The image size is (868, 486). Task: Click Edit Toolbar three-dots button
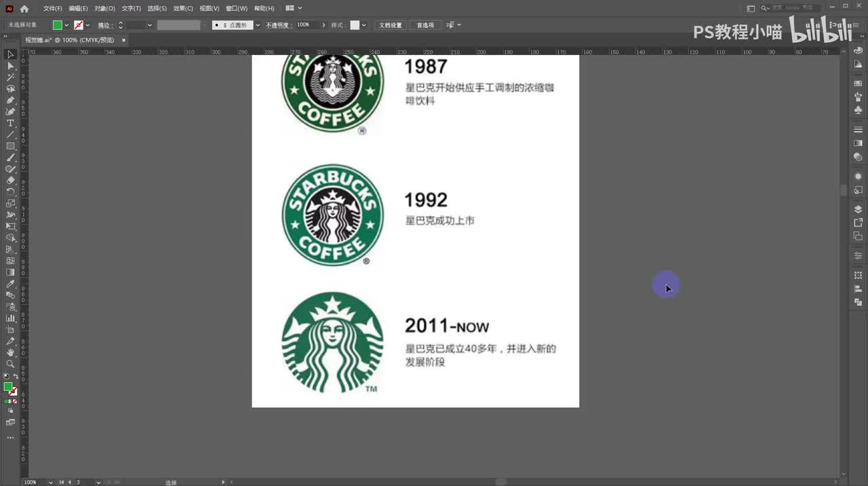point(10,438)
